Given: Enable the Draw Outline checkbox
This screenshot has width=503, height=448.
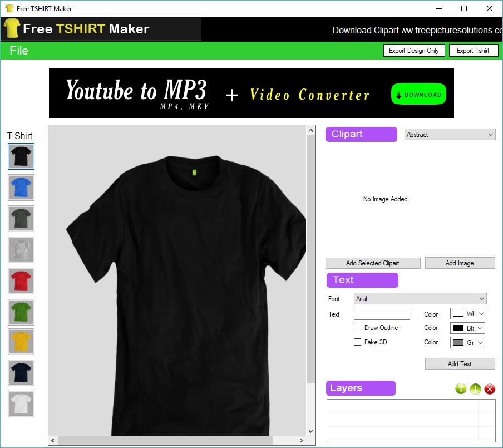Looking at the screenshot, I should click(x=357, y=328).
